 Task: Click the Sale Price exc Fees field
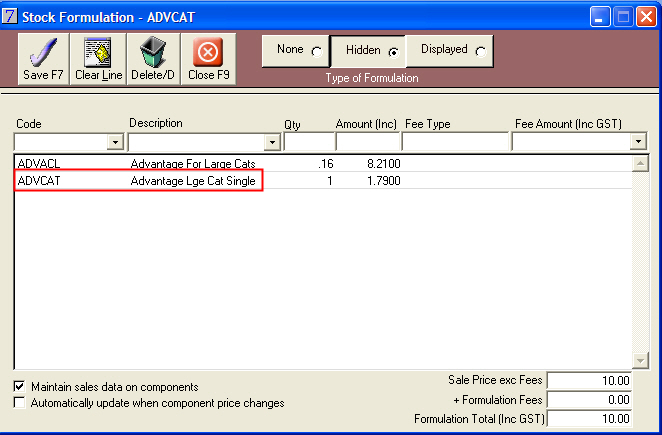coord(589,380)
